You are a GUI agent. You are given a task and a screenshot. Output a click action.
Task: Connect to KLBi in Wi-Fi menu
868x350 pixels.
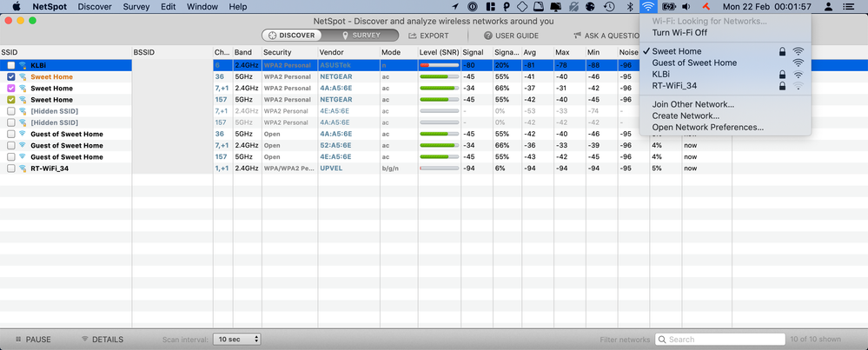[x=726, y=74]
